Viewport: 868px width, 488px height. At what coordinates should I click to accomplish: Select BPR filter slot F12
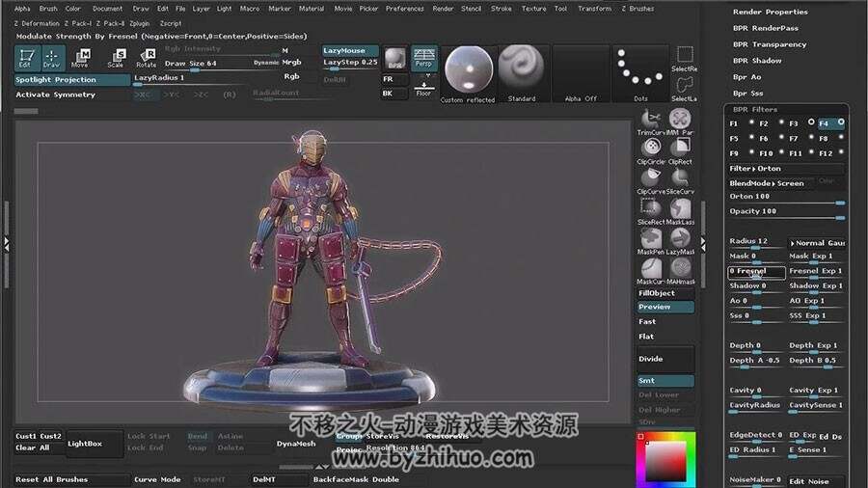pos(831,153)
